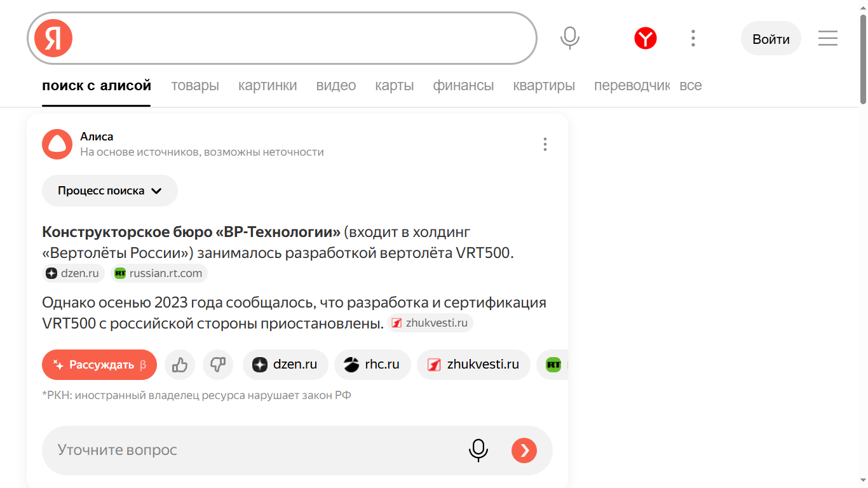Open the Yandex Browser red Y icon

[x=646, y=39]
